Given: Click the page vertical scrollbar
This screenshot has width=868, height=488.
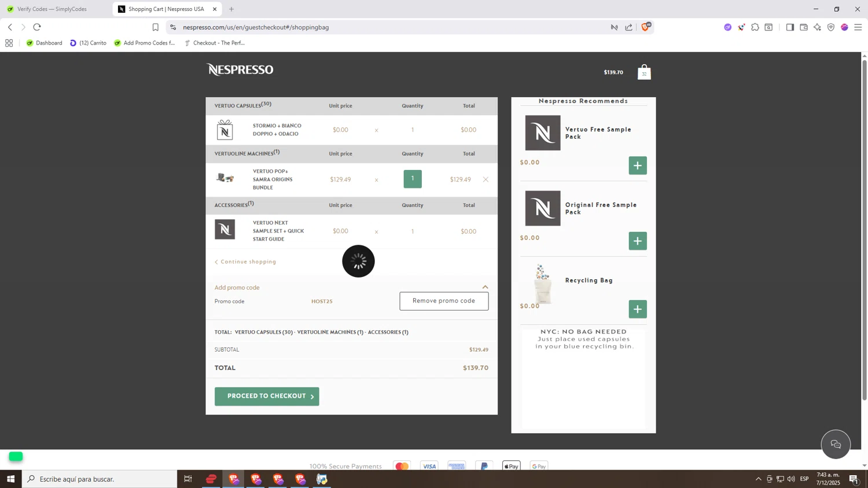Looking at the screenshot, I should click(865, 231).
